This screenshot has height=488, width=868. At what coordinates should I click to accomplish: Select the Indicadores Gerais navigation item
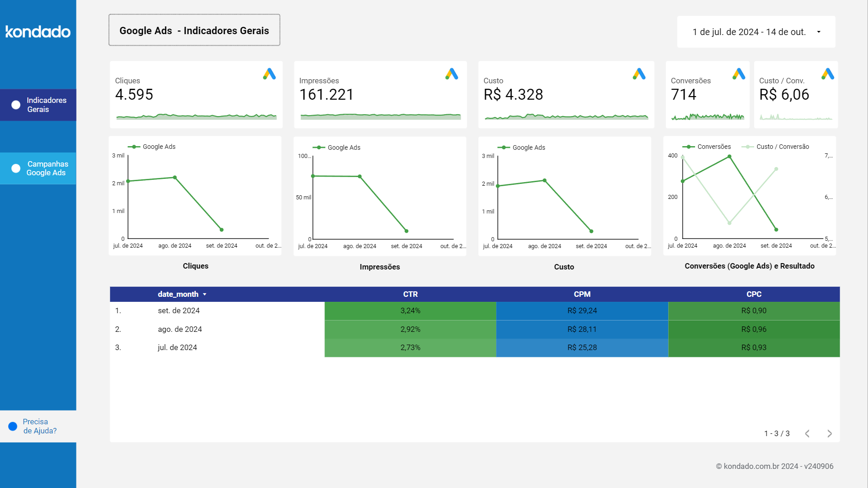pos(47,104)
